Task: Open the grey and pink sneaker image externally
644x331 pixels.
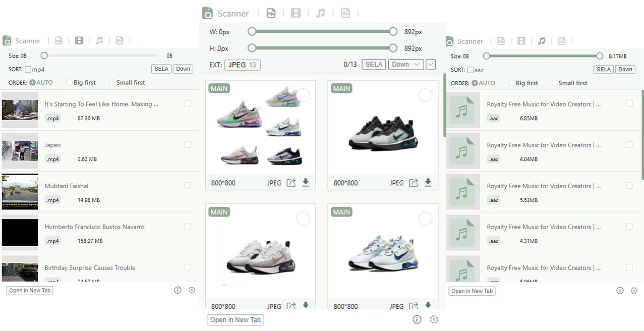Action: coord(291,305)
